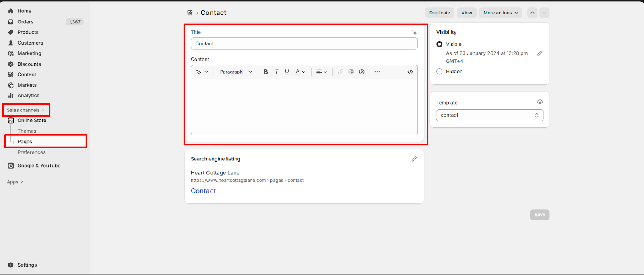
Task: Apply underline formatting in content editor
Action: coord(287,72)
